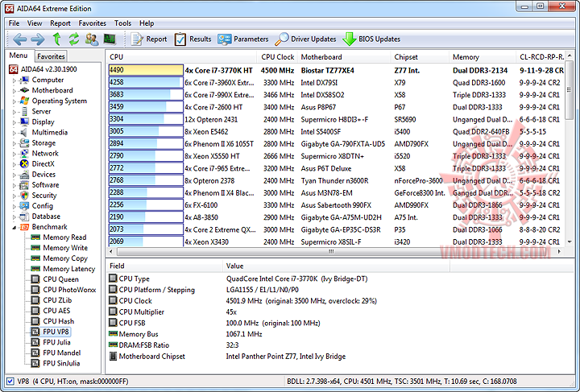Select the Security tree item
The width and height of the screenshot is (580, 392).
(44, 196)
